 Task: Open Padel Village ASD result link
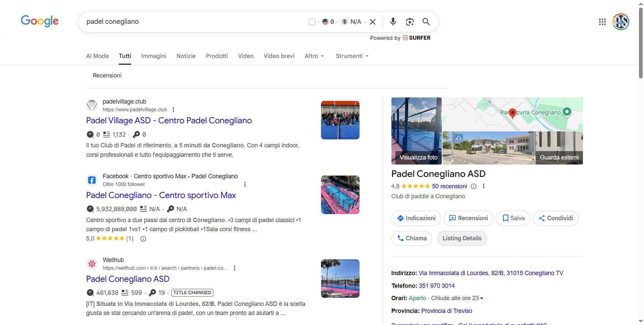[169, 120]
